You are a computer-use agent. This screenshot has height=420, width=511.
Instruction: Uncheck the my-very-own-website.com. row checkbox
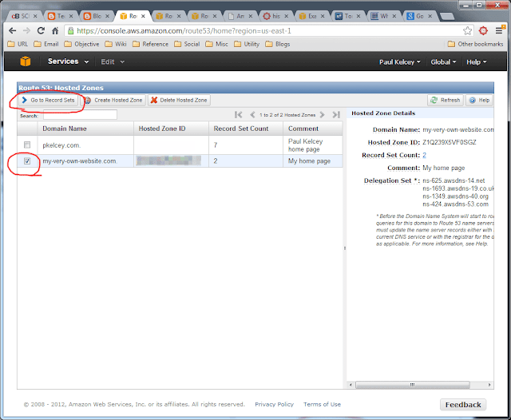pyautogui.click(x=27, y=160)
